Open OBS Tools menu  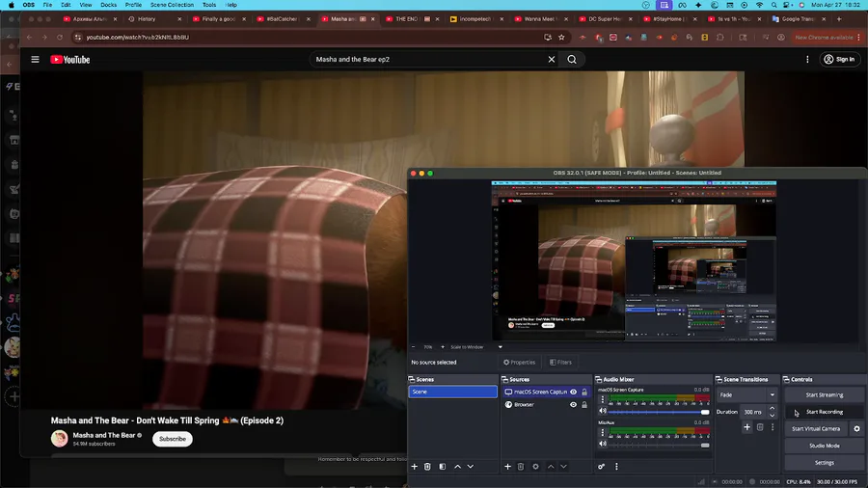(x=209, y=5)
